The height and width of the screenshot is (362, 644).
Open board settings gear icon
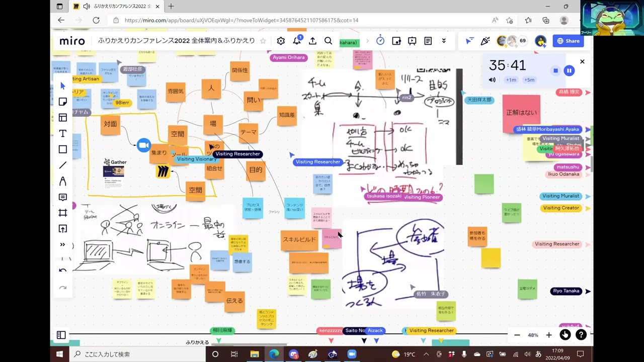click(281, 41)
